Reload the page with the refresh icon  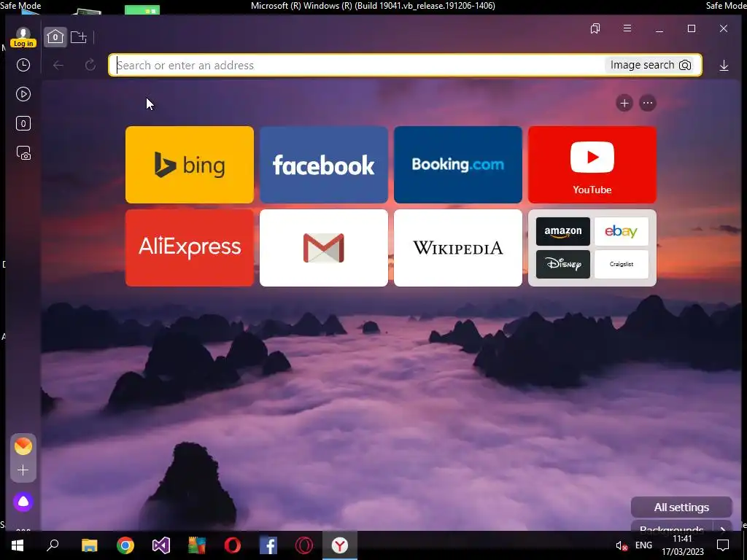[x=90, y=65]
